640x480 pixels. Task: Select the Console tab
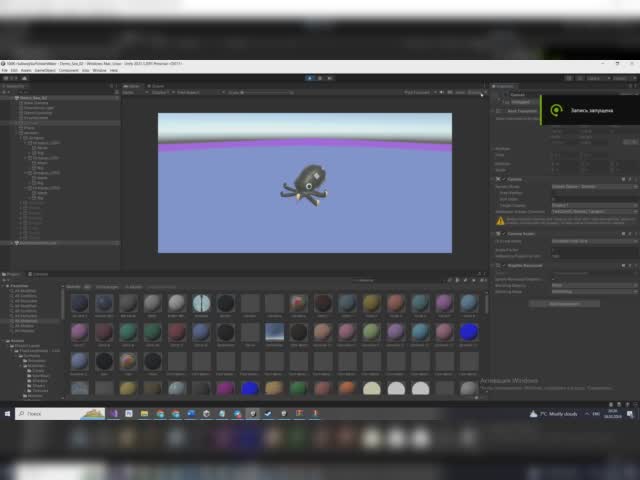(38, 274)
